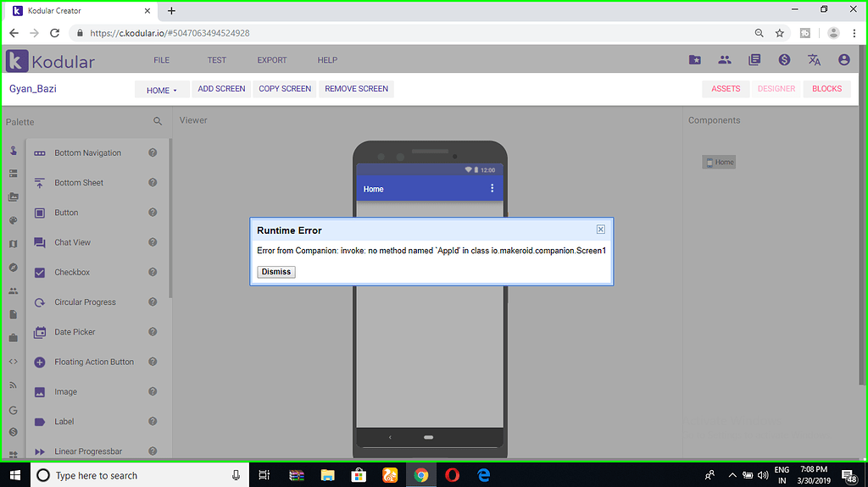Click the browser address bar
Image resolution: width=868 pixels, height=487 pixels.
click(x=409, y=33)
